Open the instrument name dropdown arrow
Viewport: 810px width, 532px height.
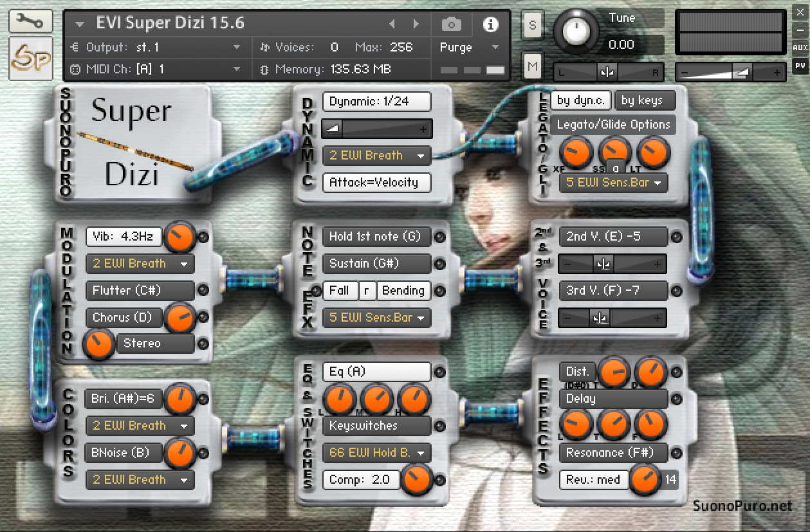tap(80, 24)
